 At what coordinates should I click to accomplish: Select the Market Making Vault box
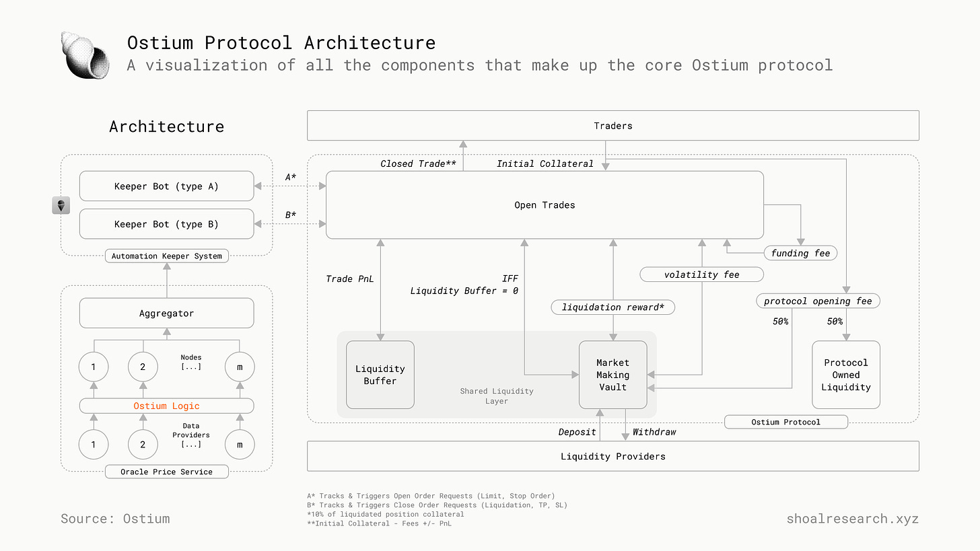612,375
